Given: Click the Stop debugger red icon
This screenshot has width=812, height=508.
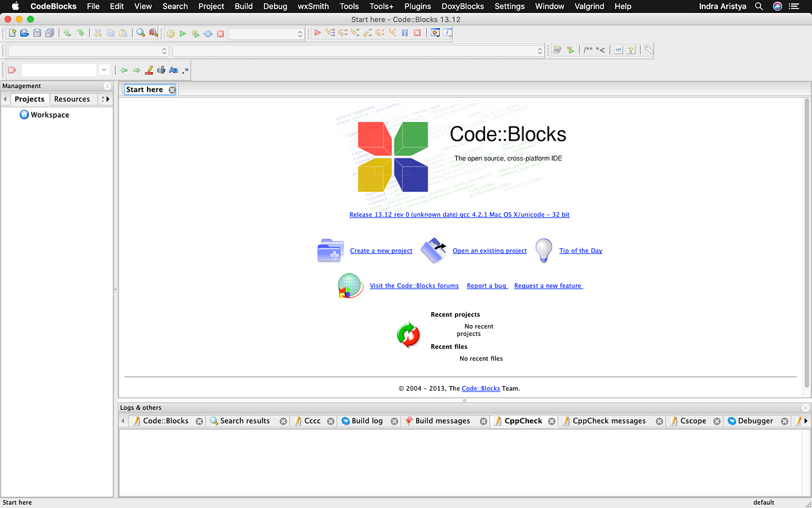Looking at the screenshot, I should click(x=417, y=33).
